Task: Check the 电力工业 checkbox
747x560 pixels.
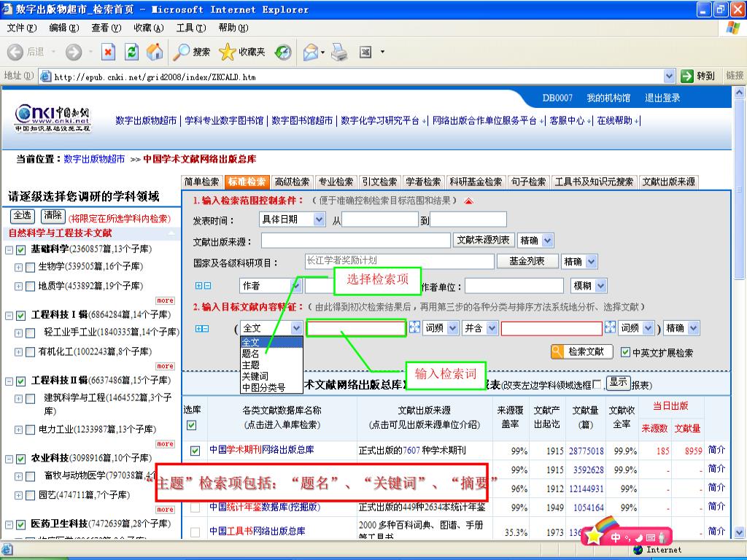Action: coord(30,430)
